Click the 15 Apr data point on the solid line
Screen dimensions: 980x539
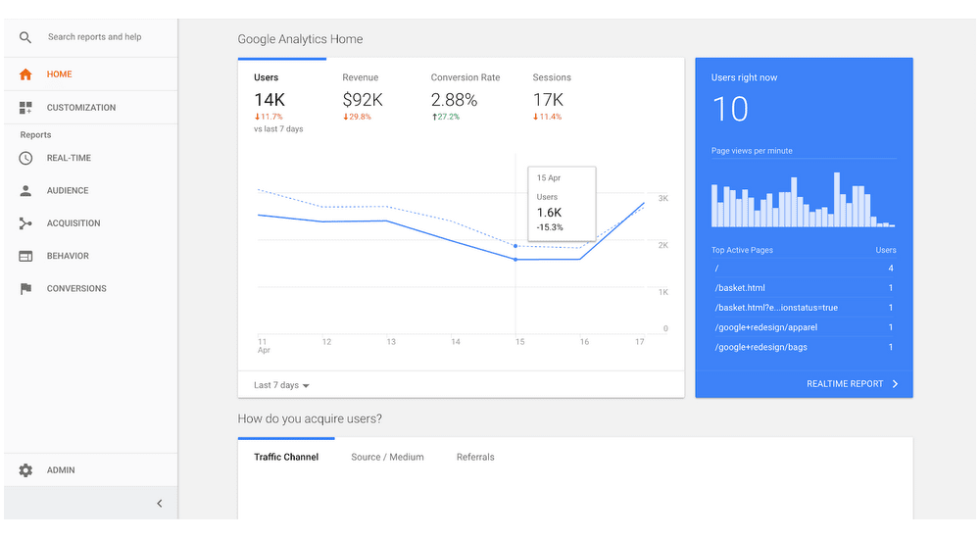pyautogui.click(x=515, y=260)
